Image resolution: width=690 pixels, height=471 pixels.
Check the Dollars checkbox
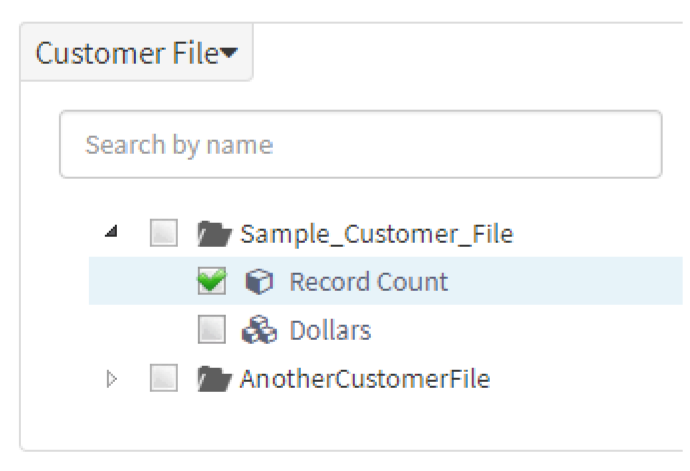coord(212,329)
